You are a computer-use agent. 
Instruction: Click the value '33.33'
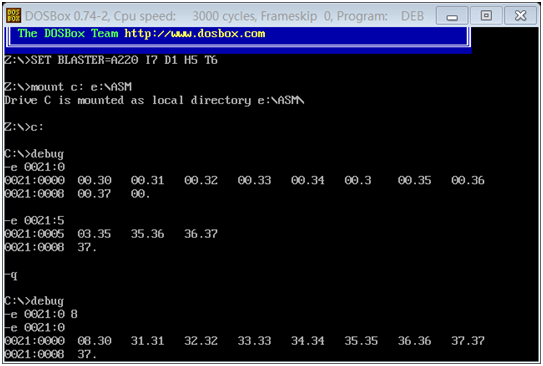254,341
